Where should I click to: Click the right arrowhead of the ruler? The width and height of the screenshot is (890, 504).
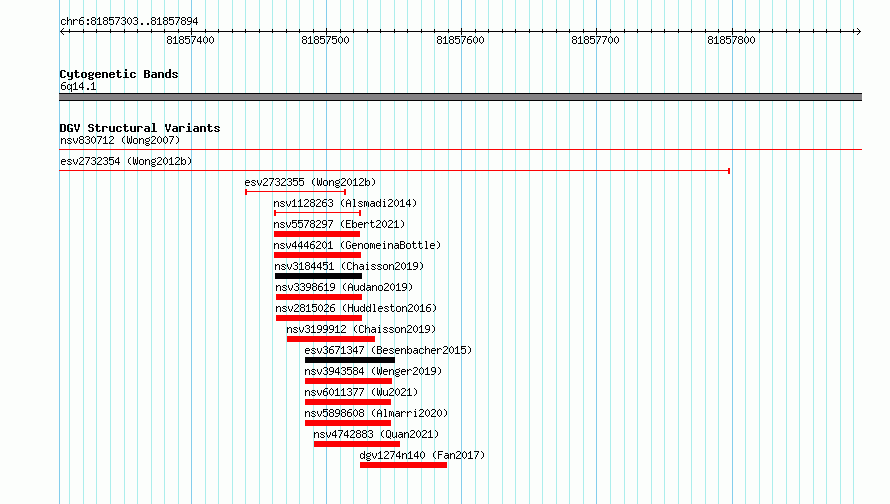[858, 31]
